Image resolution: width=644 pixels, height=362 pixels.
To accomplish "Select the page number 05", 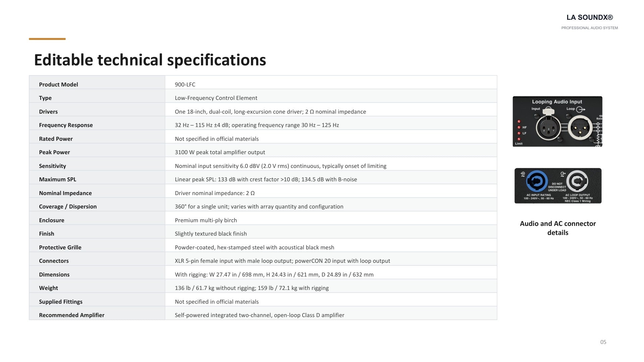I will (603, 342).
